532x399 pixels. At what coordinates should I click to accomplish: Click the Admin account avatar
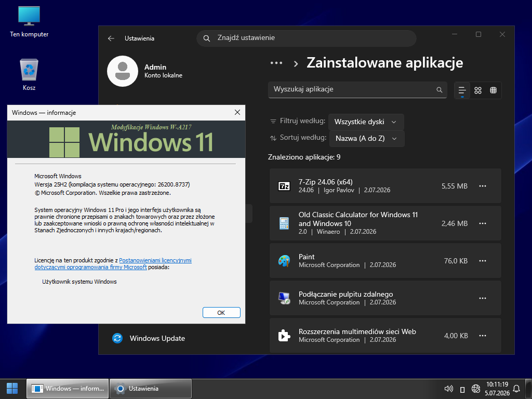coord(123,71)
